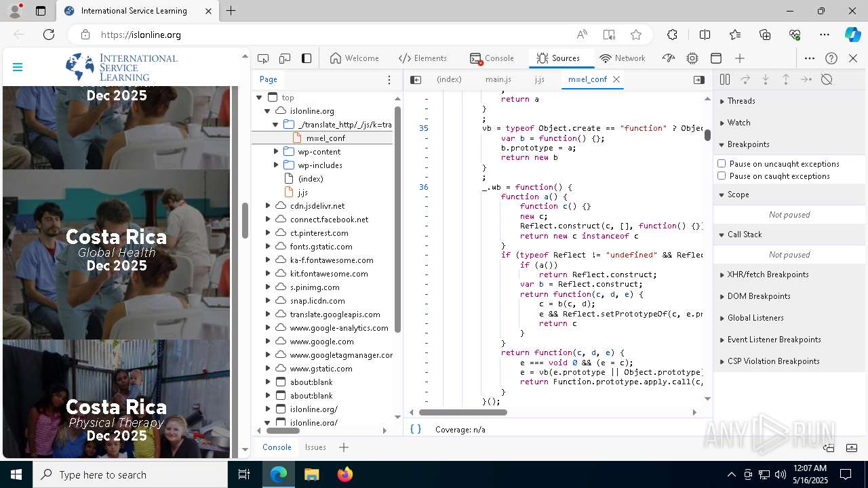This screenshot has height=488, width=868.
Task: Expand XHR/fetch Breakpoints section
Action: coord(791,274)
